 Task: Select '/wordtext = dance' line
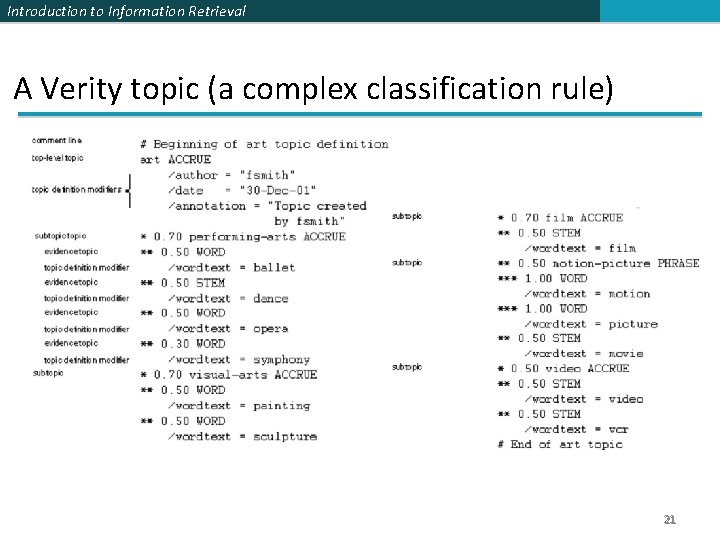tap(228, 298)
